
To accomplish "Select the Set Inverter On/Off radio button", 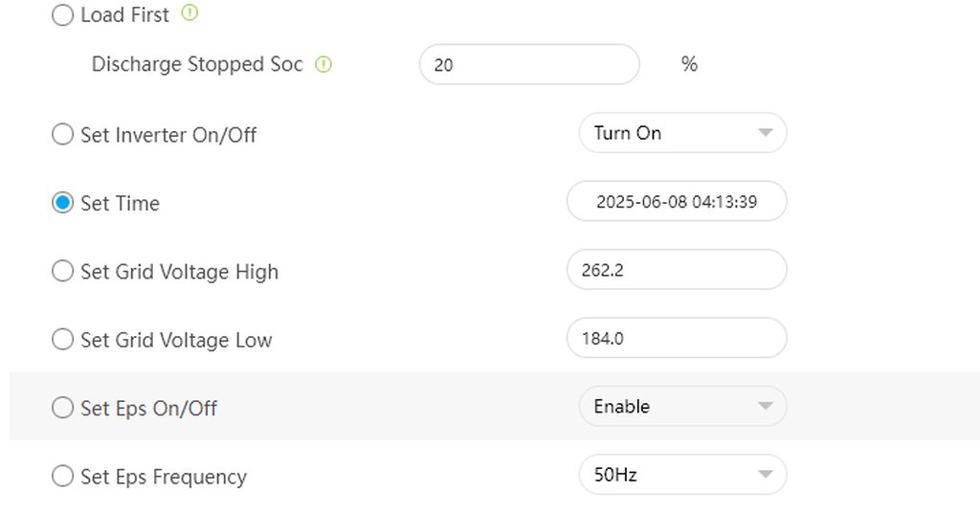I will 62,134.
